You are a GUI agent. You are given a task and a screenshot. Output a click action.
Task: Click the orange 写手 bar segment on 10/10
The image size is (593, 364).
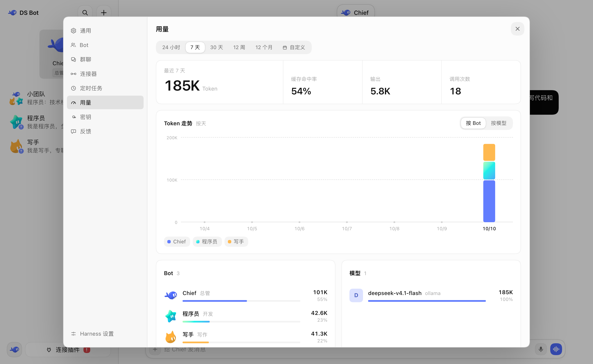489,152
